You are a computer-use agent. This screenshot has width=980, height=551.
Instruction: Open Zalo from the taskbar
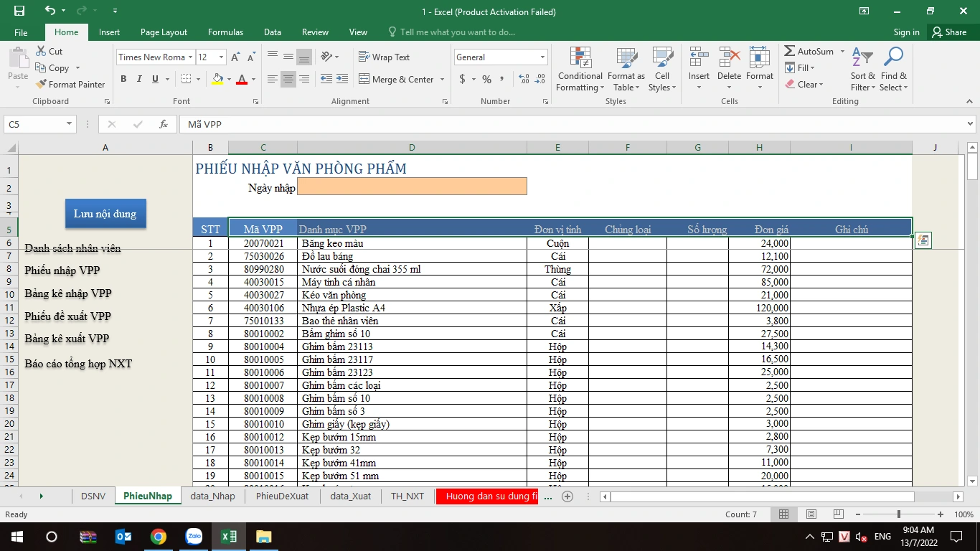click(x=194, y=537)
